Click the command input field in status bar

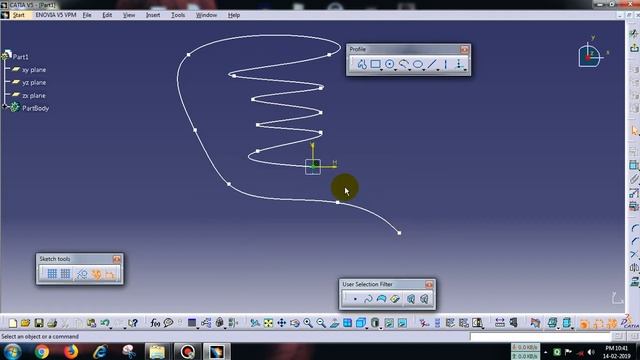point(540,336)
